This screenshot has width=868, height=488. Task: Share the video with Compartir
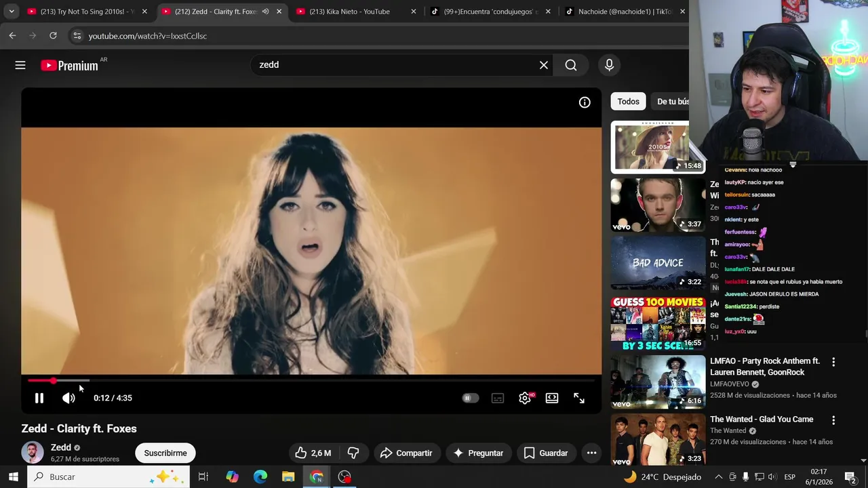pos(406,453)
